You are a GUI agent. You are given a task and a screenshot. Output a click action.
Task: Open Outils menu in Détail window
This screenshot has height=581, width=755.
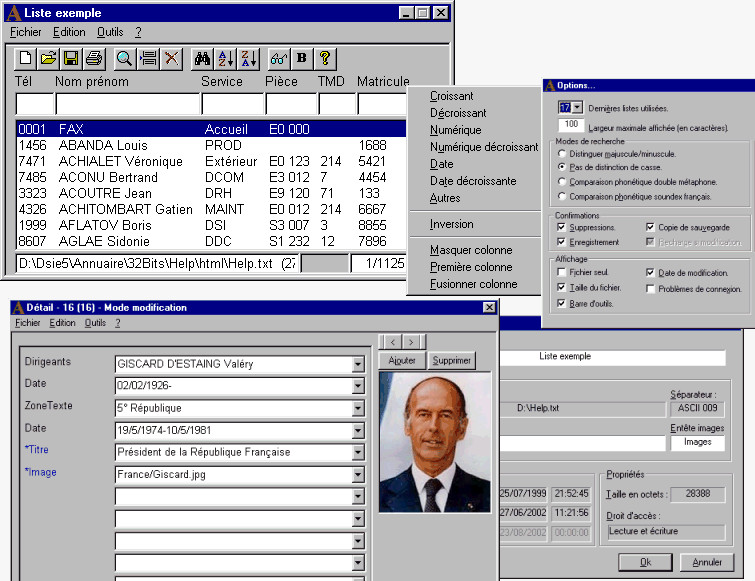click(95, 323)
